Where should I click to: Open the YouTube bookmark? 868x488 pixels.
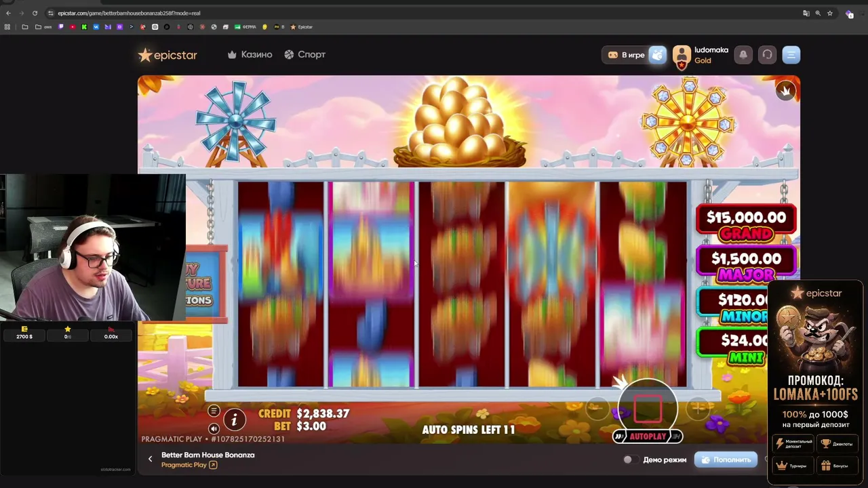coord(73,27)
